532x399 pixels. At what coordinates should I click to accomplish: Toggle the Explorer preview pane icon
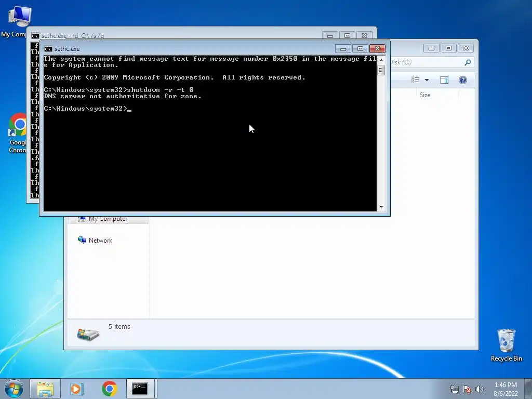(x=444, y=80)
